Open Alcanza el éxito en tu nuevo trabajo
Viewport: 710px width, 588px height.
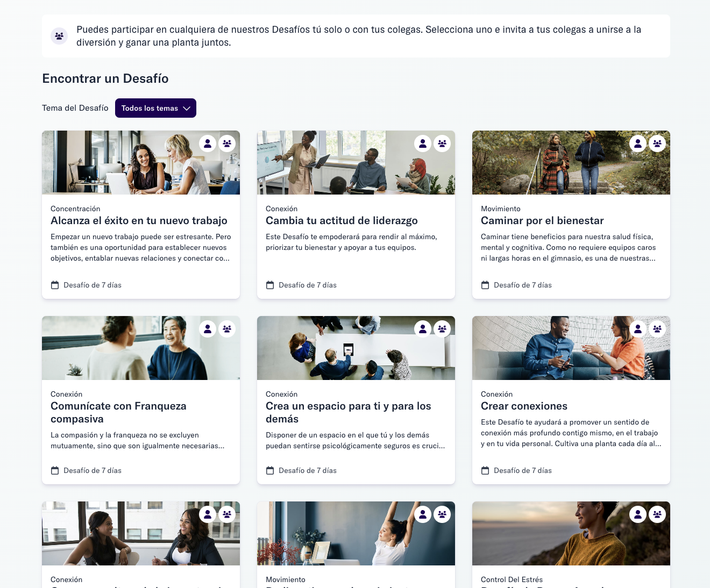tap(139, 220)
